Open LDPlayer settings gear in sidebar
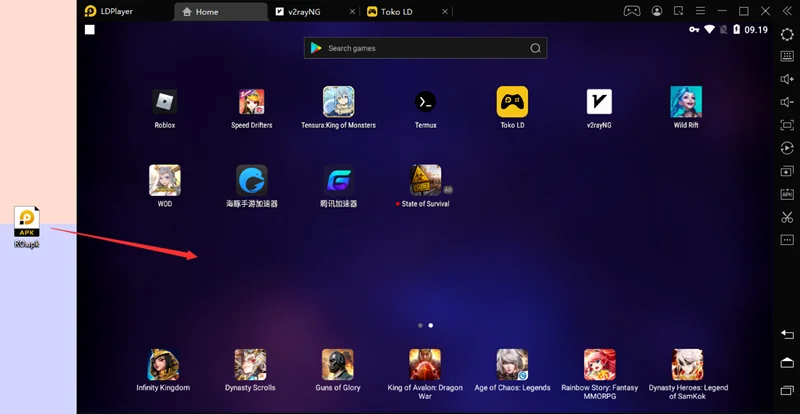 coord(787,34)
